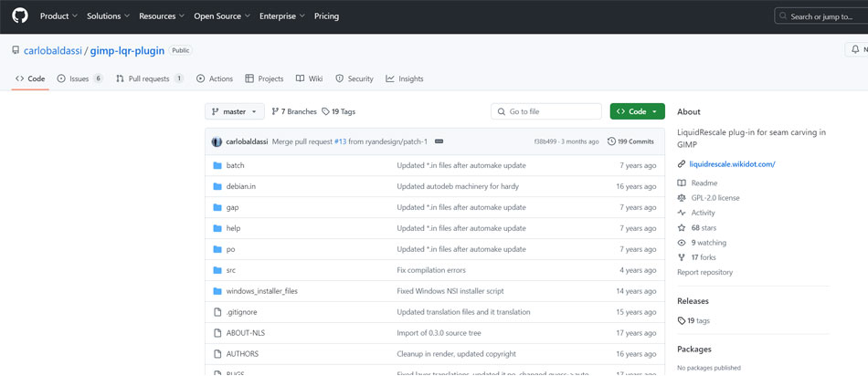868x376 pixels.
Task: Click the Readme book icon
Action: click(682, 183)
